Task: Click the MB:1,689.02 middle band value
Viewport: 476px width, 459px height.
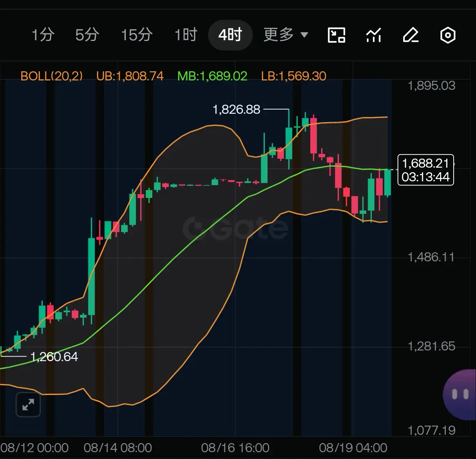Action: (212, 76)
